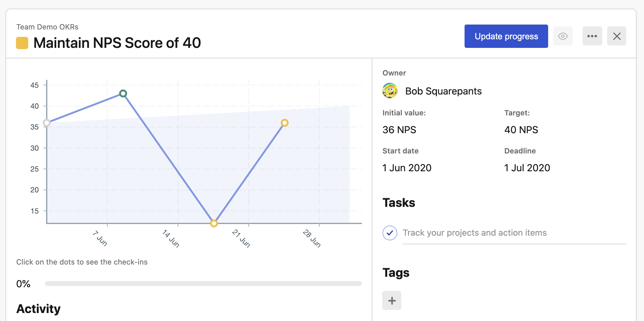Open the three-dot more options menu

coord(592,36)
